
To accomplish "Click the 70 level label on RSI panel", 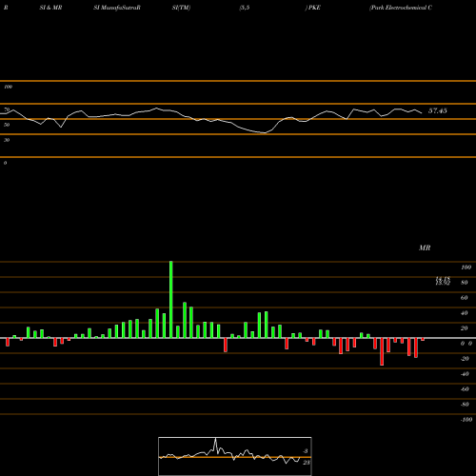I will pyautogui.click(x=7, y=109).
